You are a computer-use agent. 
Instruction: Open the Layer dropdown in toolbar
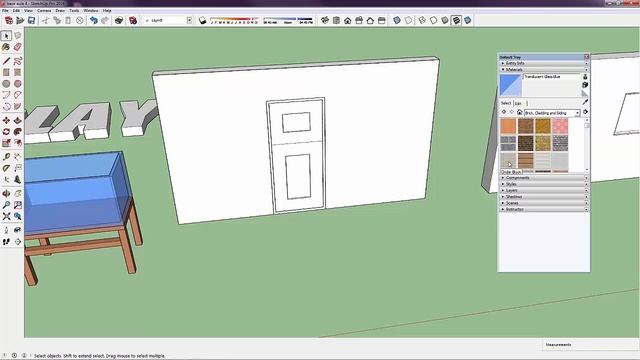tap(189, 20)
